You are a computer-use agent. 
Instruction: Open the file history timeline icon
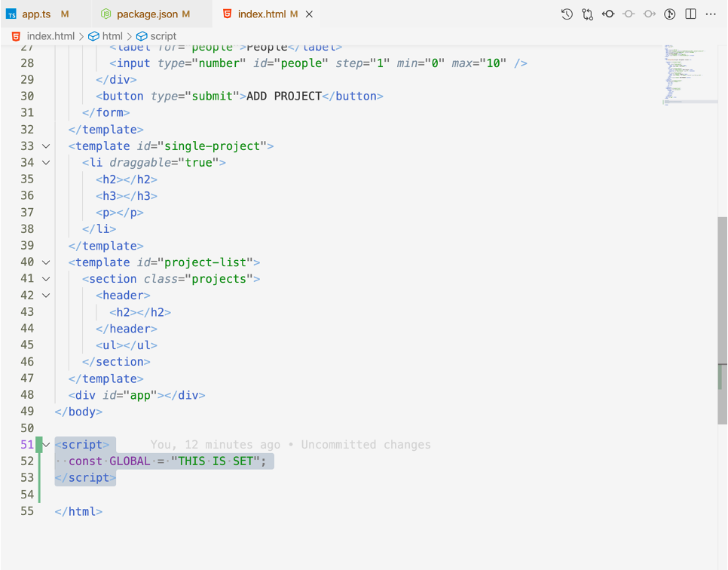click(x=567, y=14)
